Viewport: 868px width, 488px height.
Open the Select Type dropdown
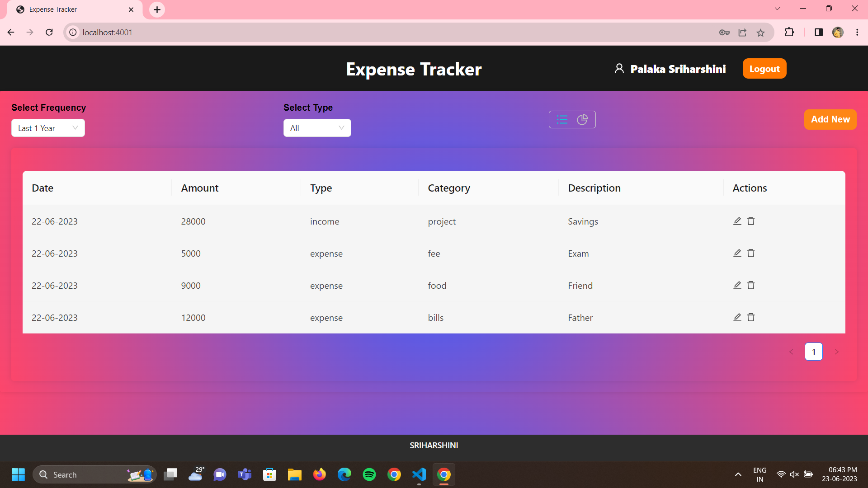coord(317,128)
